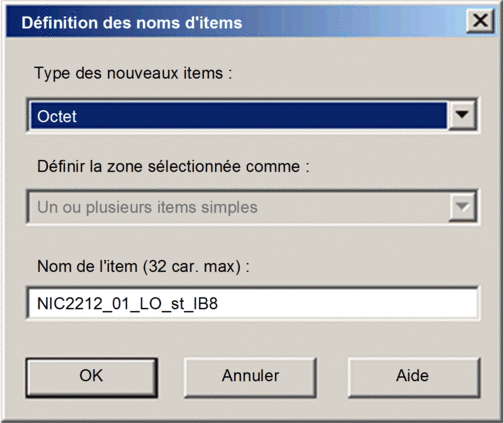Viewport: 504px width, 423px height.
Task: Open help via the Aide button
Action: pyautogui.click(x=414, y=377)
